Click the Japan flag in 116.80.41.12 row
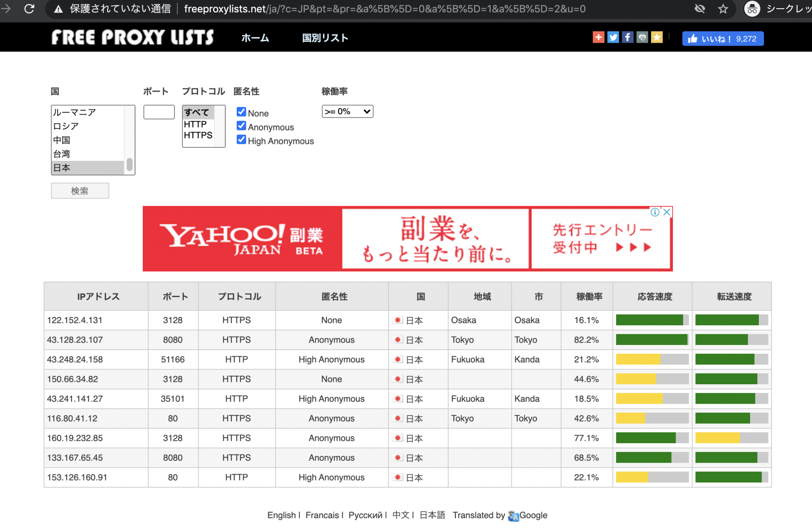The width and height of the screenshot is (812, 532). pos(398,418)
